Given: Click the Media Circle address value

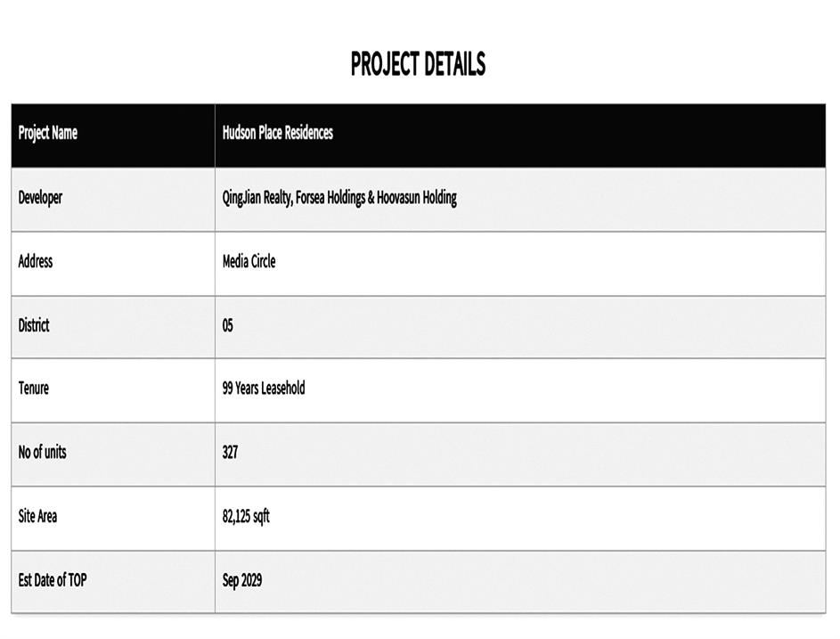Looking at the screenshot, I should [x=249, y=262].
